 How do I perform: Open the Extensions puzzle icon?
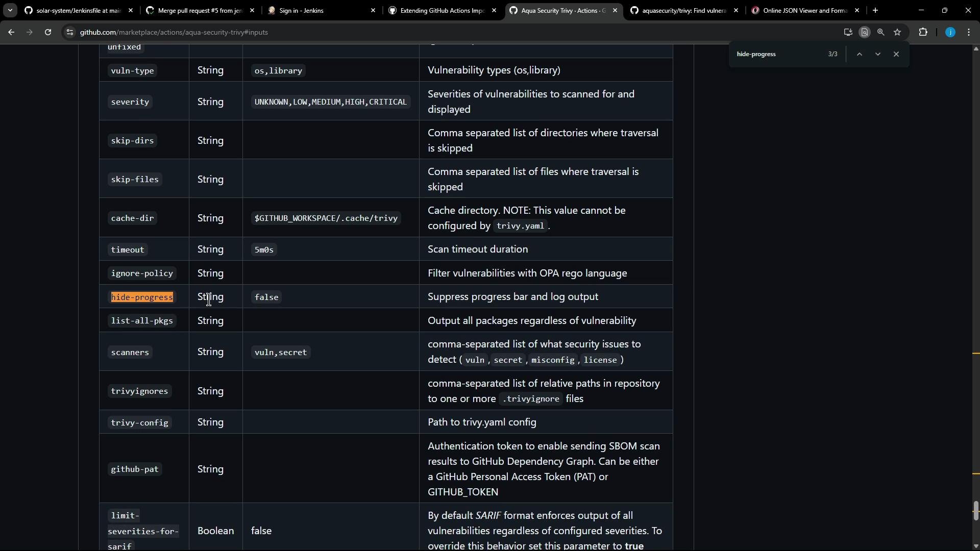point(923,32)
